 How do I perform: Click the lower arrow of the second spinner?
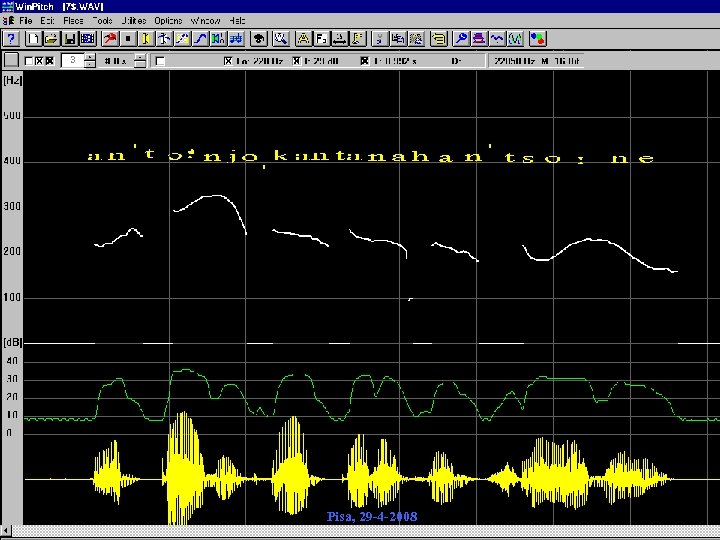point(141,64)
